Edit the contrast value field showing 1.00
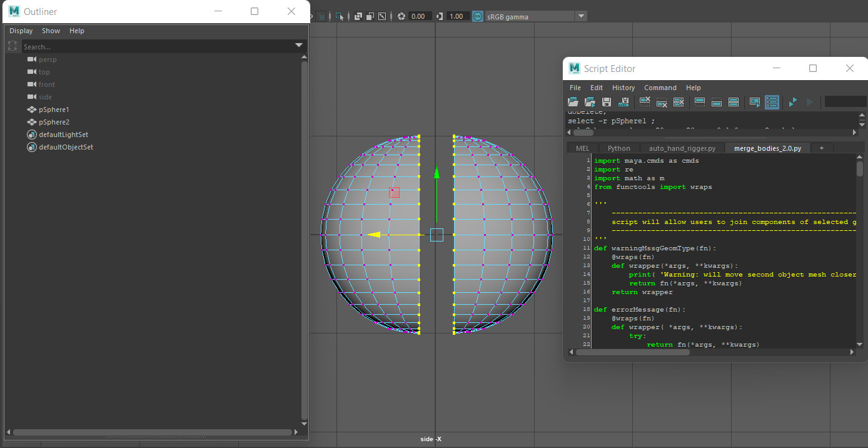Screen dimensions: 868x448 click(x=455, y=16)
